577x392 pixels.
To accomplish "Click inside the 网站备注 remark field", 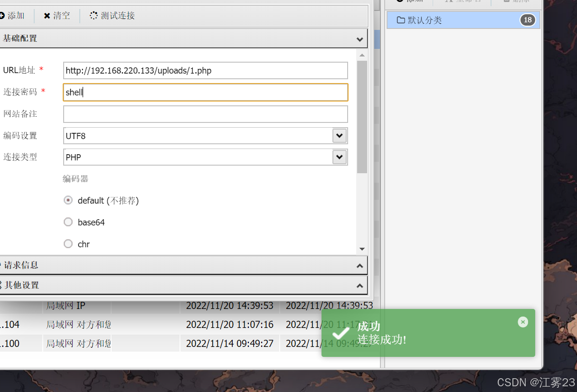I will point(204,114).
